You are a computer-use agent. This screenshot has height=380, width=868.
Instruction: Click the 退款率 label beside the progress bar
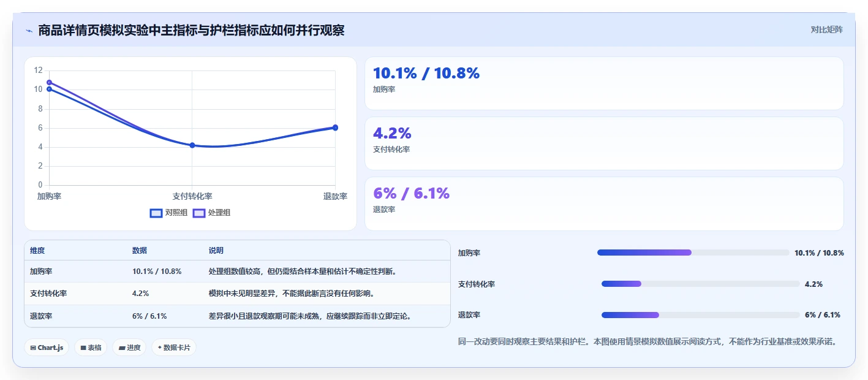[x=469, y=315]
